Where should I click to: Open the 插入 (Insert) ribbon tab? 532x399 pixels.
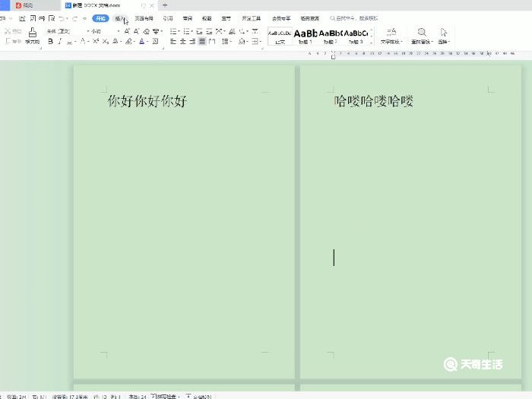click(120, 18)
